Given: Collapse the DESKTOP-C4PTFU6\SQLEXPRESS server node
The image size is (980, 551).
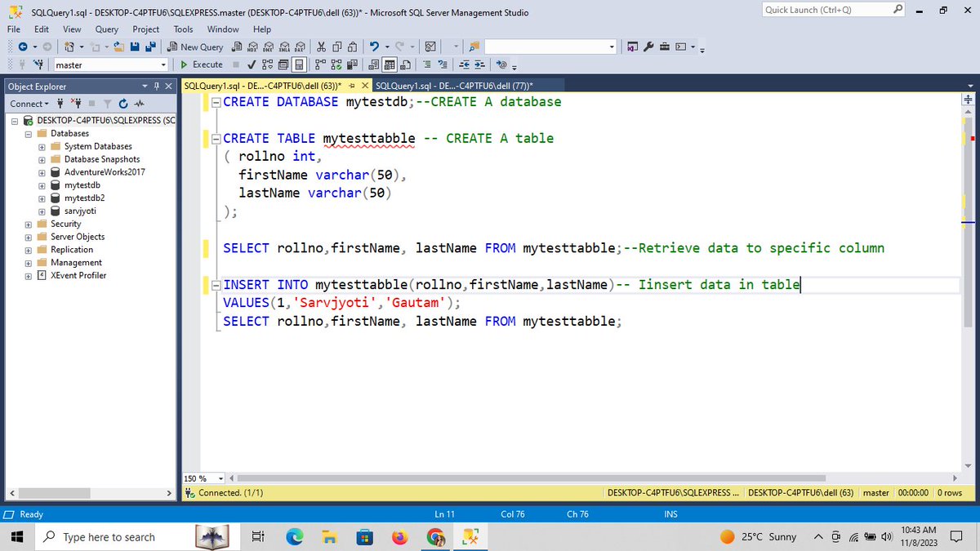Looking at the screenshot, I should point(15,121).
